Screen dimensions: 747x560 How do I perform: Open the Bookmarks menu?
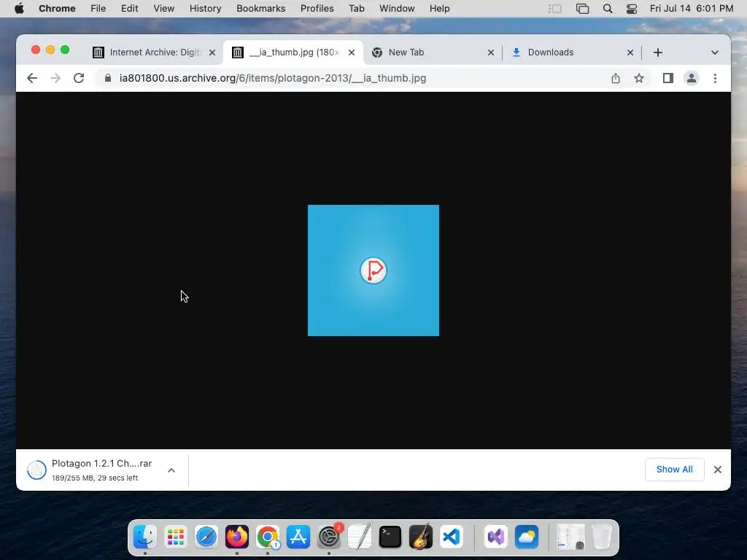[260, 9]
